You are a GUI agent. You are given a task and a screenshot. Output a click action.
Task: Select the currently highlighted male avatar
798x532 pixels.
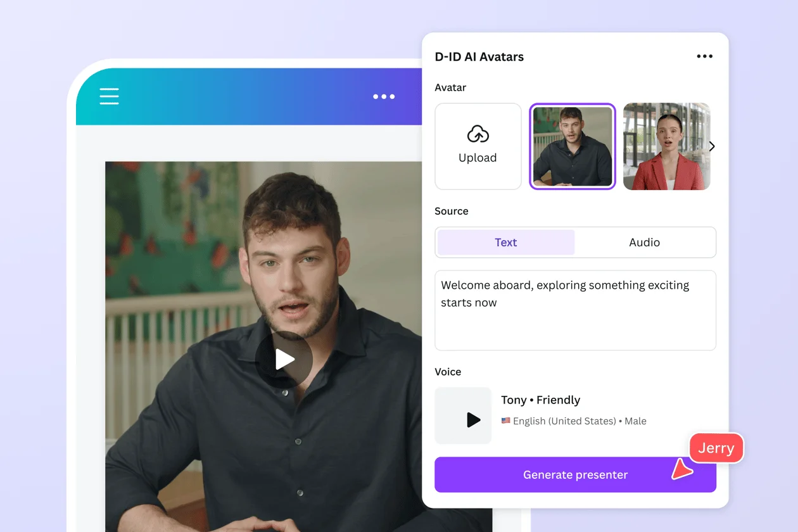coord(572,146)
